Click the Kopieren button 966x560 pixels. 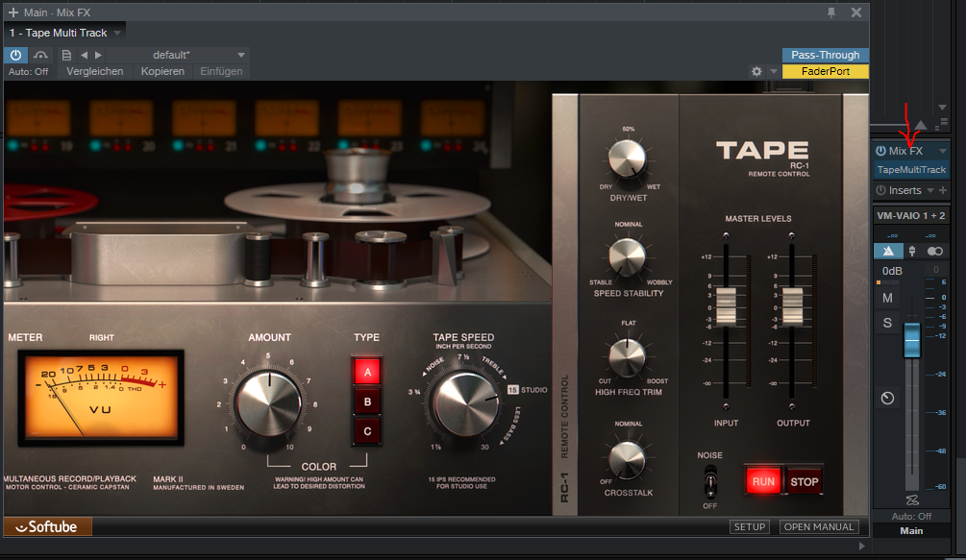click(162, 71)
